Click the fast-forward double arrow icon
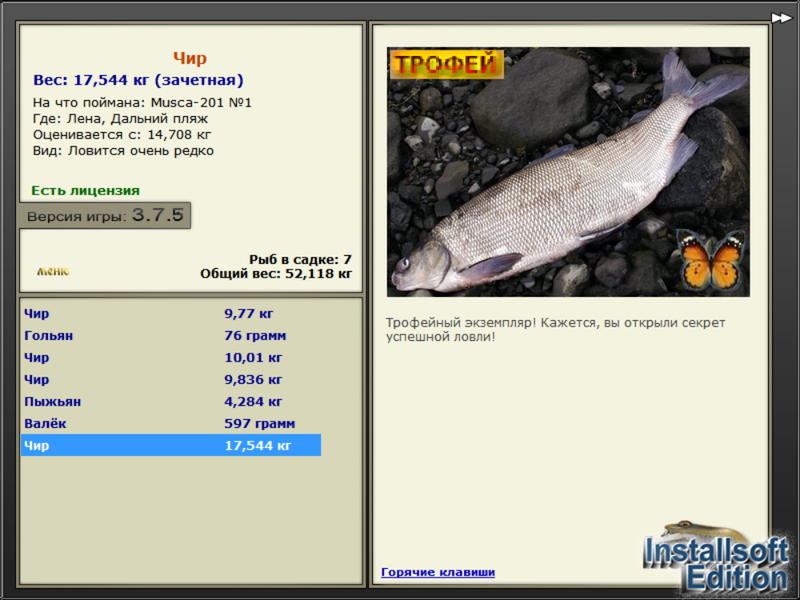The height and width of the screenshot is (600, 800). pos(781,18)
